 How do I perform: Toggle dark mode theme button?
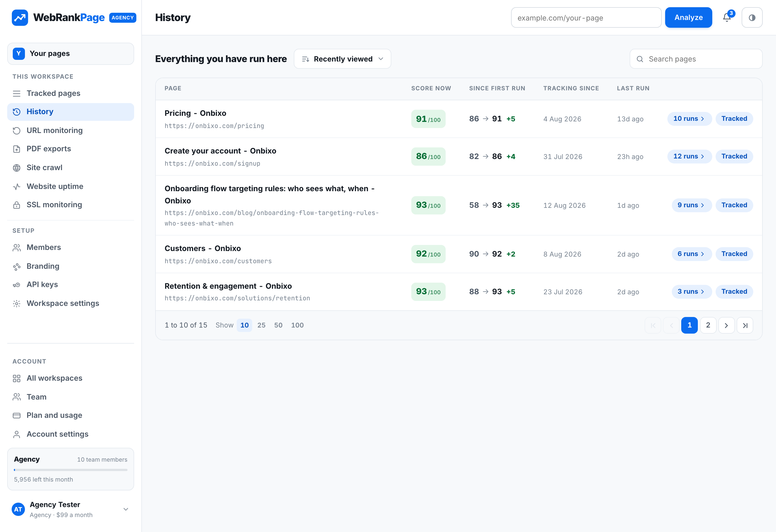pos(752,17)
